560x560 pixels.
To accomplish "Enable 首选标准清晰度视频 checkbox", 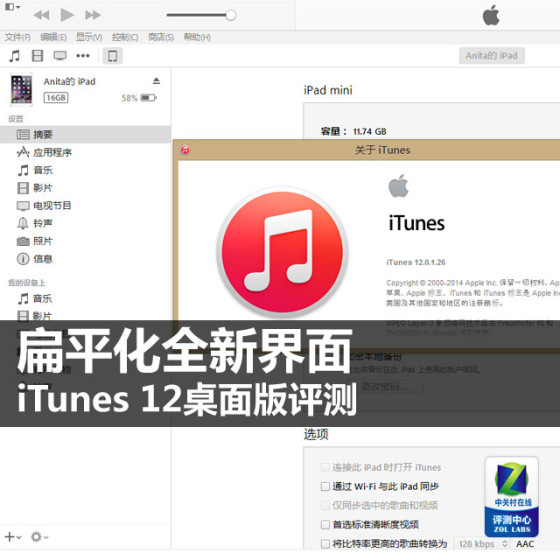I will (x=325, y=525).
